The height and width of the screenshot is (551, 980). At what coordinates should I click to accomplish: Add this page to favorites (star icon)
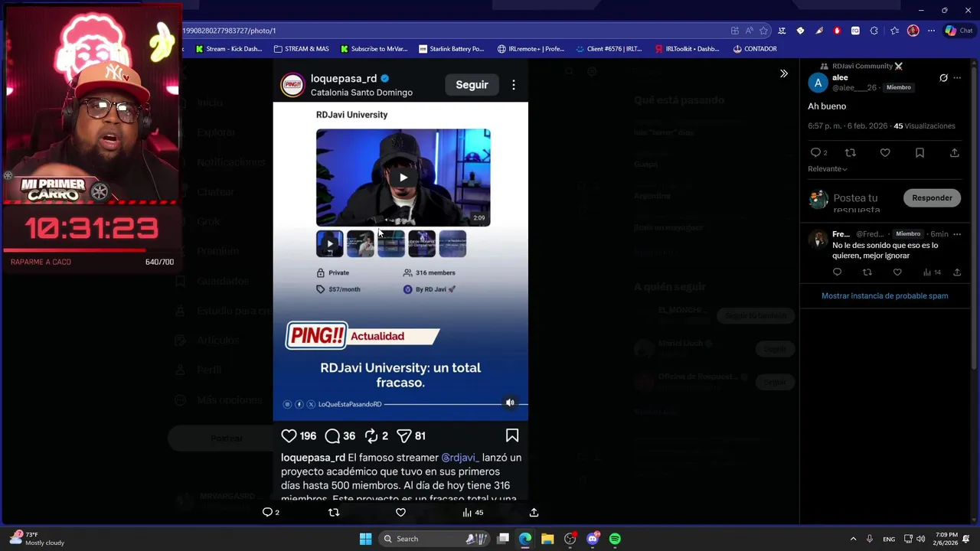(763, 31)
